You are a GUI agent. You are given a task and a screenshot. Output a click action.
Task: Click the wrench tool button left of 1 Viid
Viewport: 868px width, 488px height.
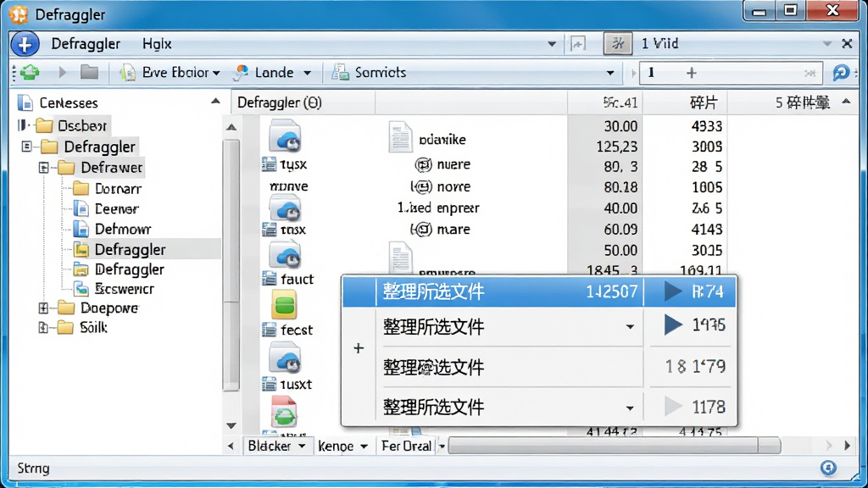tap(618, 44)
